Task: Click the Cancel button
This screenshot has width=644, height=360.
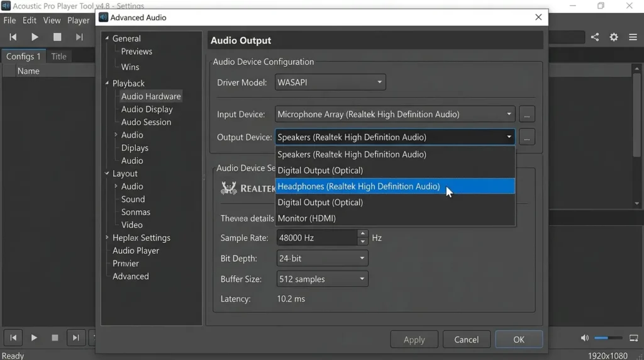Action: click(x=466, y=339)
